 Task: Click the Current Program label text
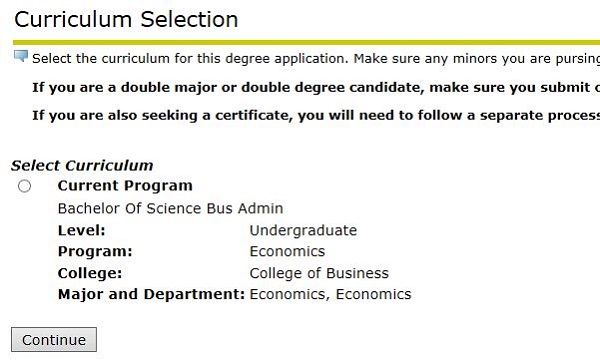pyautogui.click(x=125, y=186)
